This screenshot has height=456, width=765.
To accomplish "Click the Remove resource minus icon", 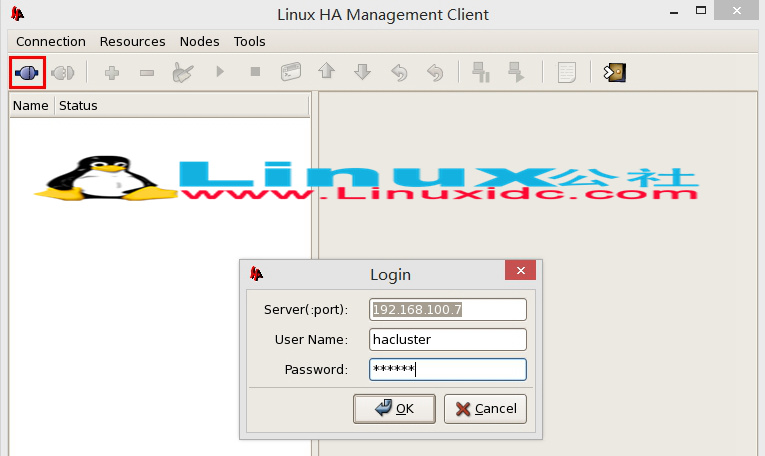I will pyautogui.click(x=146, y=72).
